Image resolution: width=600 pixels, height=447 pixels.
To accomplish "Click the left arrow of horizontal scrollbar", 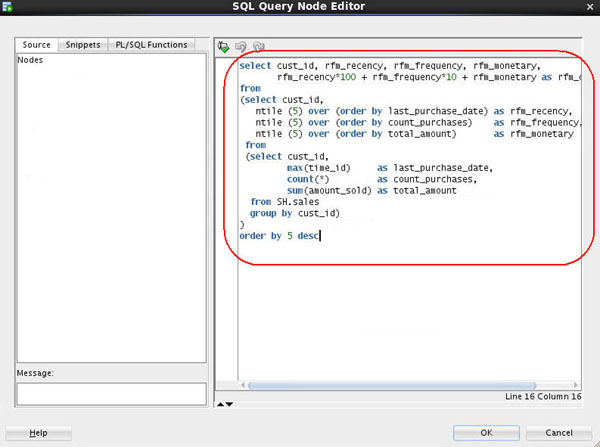I will tap(243, 385).
